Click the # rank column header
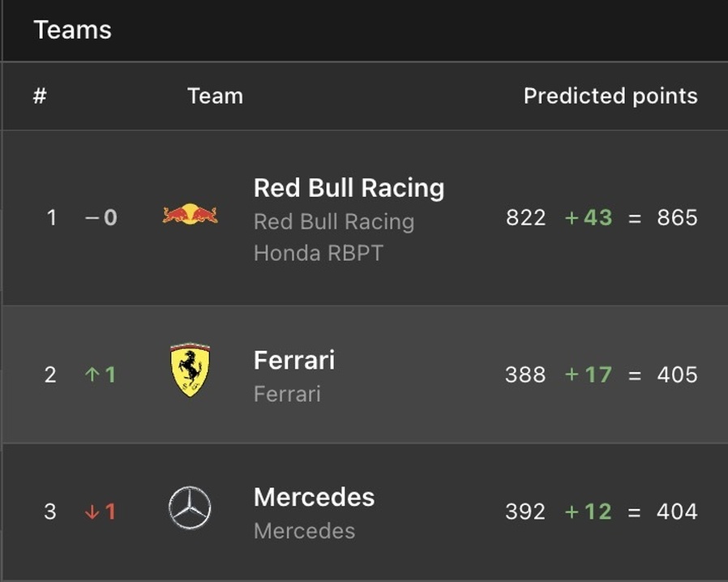 coord(40,96)
